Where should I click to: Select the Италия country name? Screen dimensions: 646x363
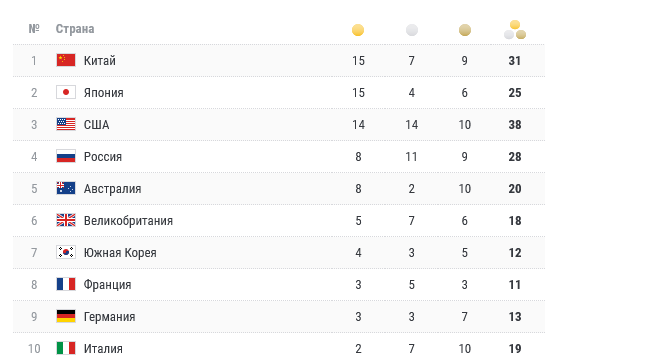(103, 349)
